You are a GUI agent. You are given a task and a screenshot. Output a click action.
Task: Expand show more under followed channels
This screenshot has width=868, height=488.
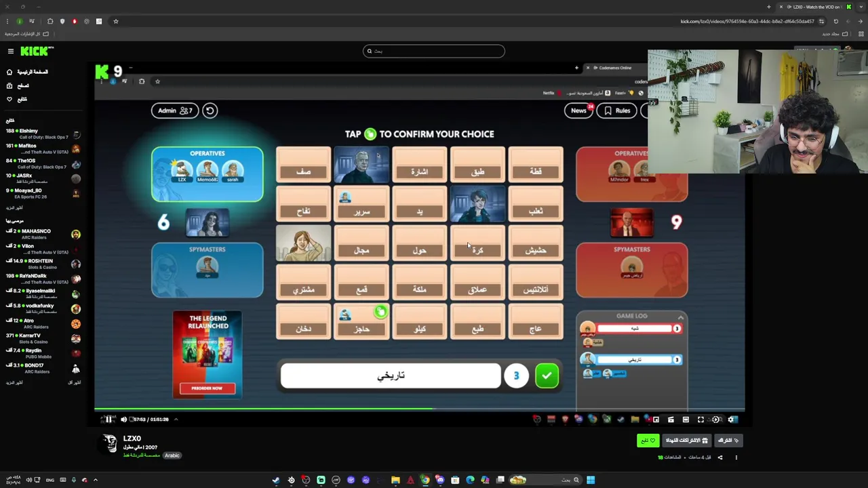(14, 207)
